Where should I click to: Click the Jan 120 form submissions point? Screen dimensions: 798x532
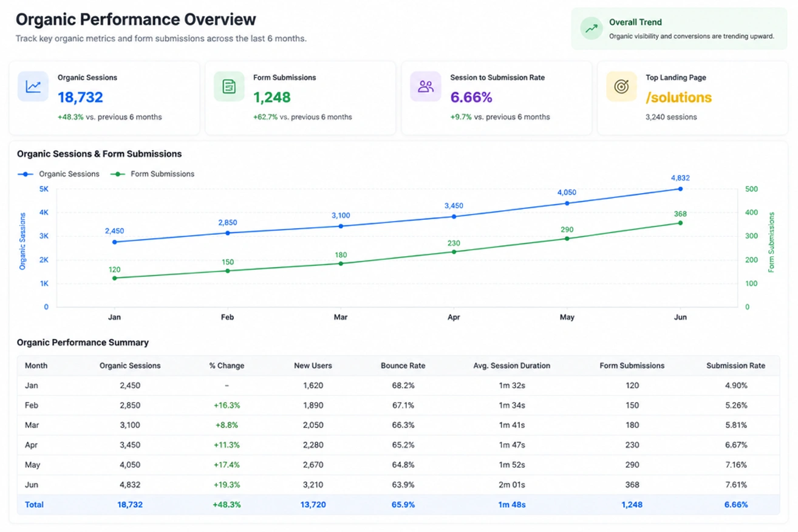tap(114, 278)
